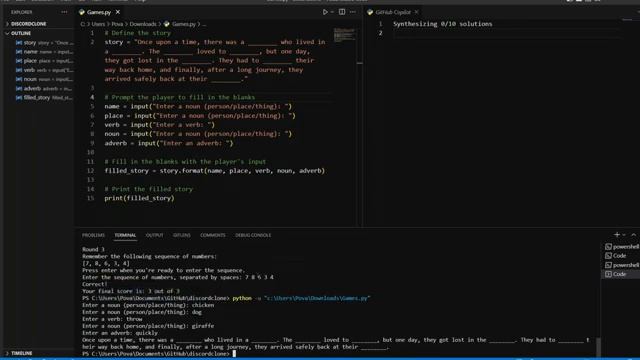
Task: Click the Python icon on Games.py tab
Action: tap(82, 12)
